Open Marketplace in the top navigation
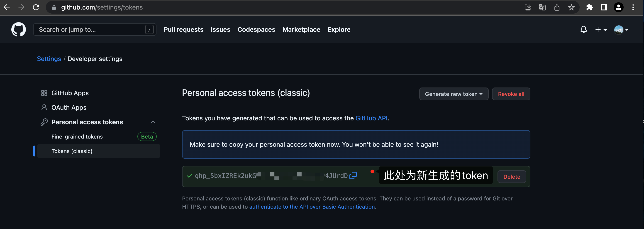This screenshot has width=644, height=229. pyautogui.click(x=301, y=29)
